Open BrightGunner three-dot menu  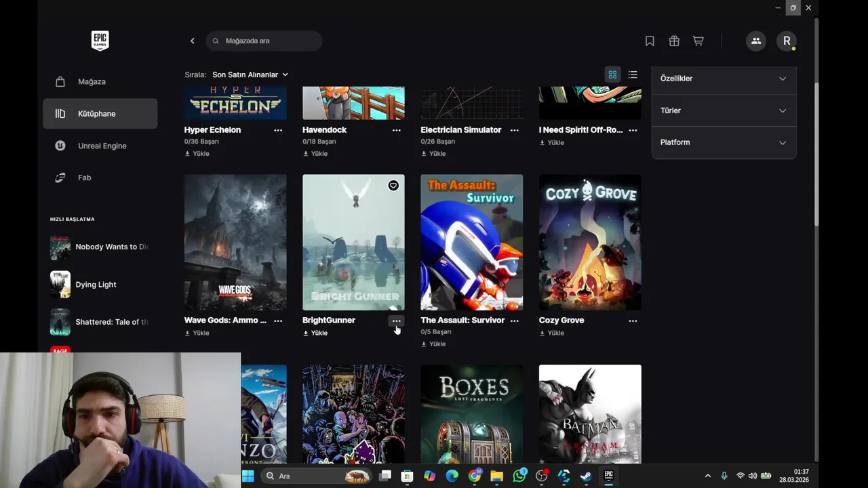coord(396,321)
